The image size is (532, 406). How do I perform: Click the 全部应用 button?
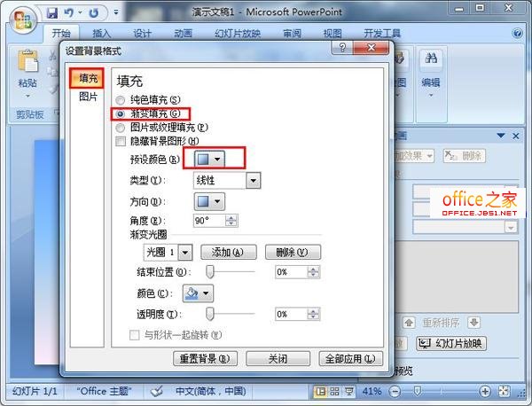(350, 358)
